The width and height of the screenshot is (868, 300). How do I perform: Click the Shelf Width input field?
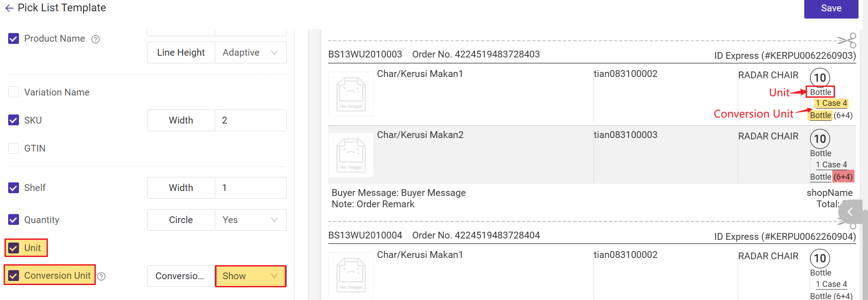click(x=250, y=188)
